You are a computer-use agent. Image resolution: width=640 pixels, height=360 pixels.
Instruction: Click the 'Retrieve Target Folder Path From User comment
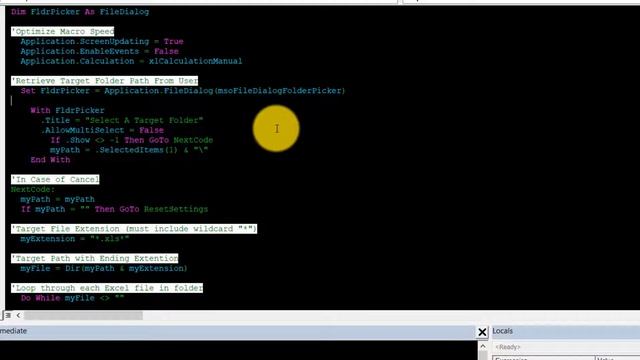[104, 81]
